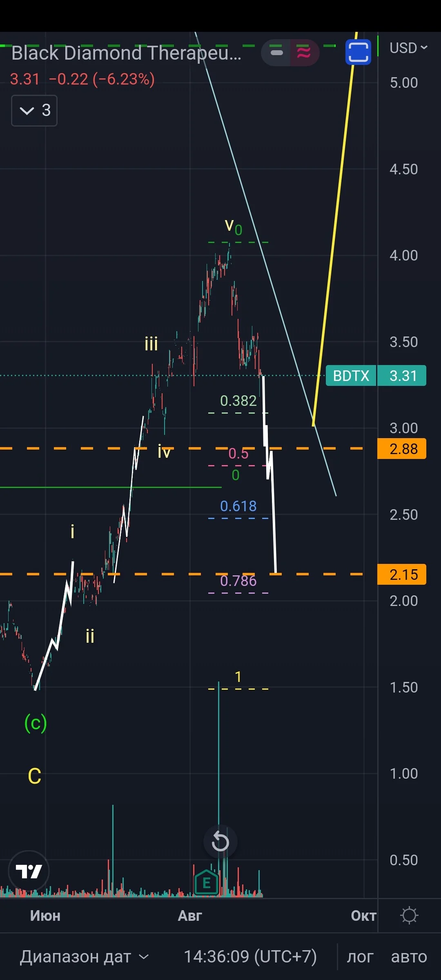This screenshot has height=980, width=441.
Task: Open the USD currency dropdown
Action: coord(408,48)
